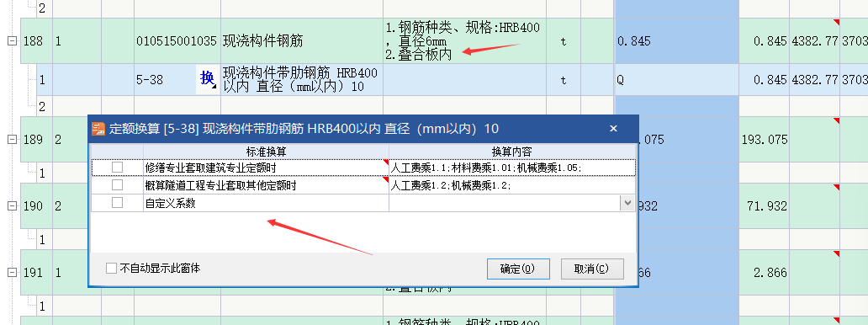Click the 换算内容 column header
The width and height of the screenshot is (868, 325).
pyautogui.click(x=512, y=152)
